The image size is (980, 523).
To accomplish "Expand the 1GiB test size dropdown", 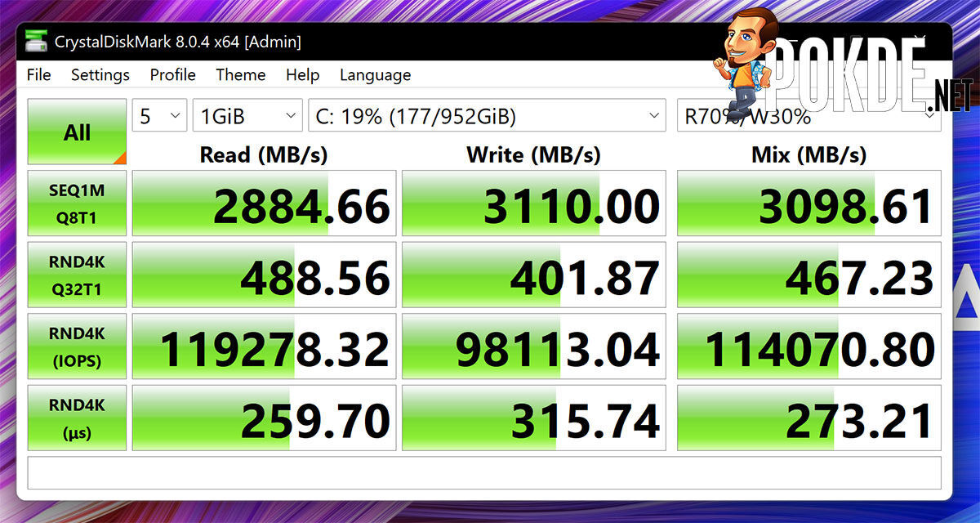I will tap(247, 116).
